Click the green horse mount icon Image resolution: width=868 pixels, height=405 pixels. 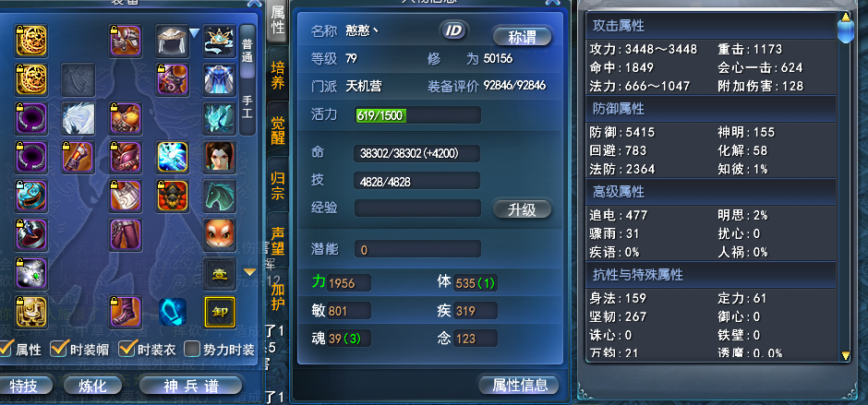pos(219,196)
